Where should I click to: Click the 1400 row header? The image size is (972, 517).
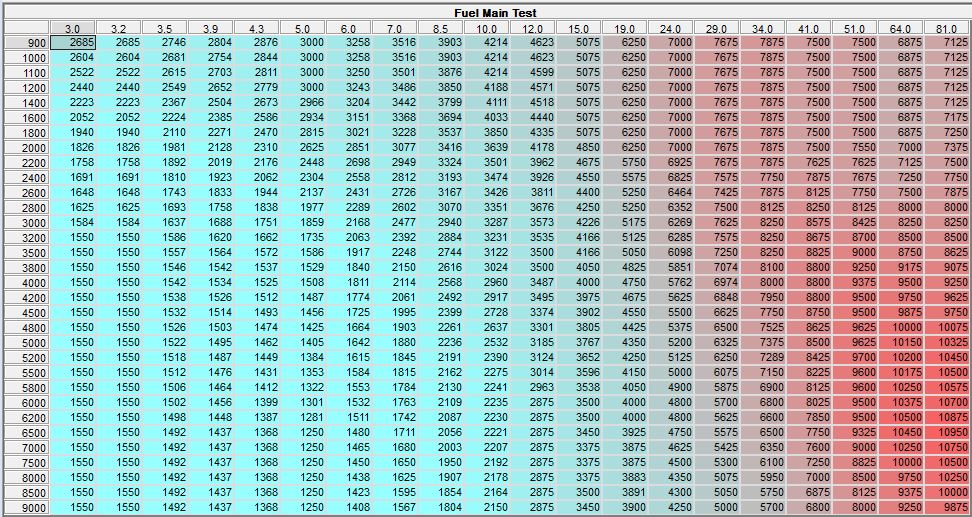pos(27,102)
